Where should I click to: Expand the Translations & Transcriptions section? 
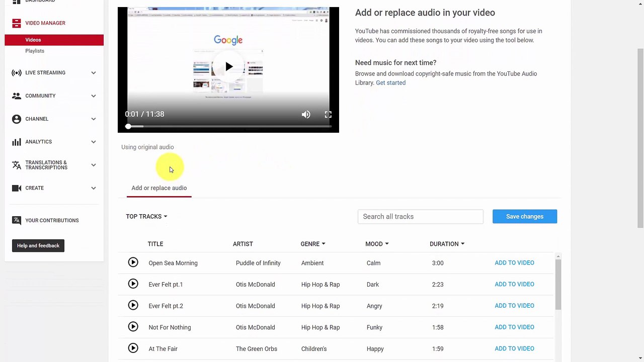(94, 165)
